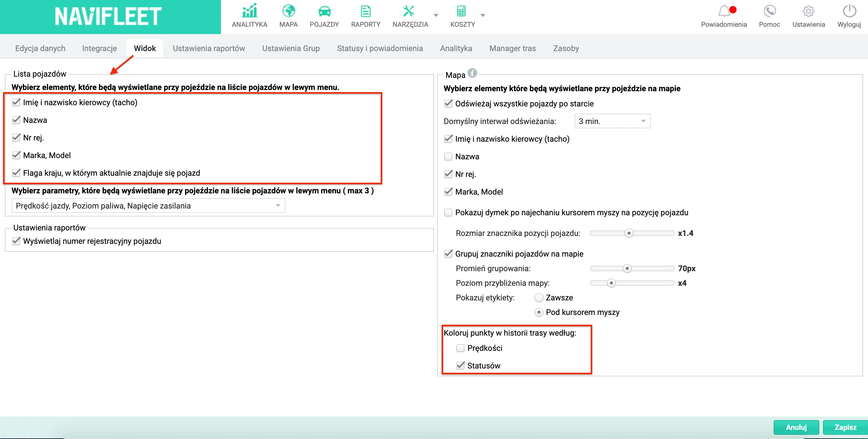
Task: Uncheck Odświeżaj wszystkie pojazdy po starcie
Action: 448,104
